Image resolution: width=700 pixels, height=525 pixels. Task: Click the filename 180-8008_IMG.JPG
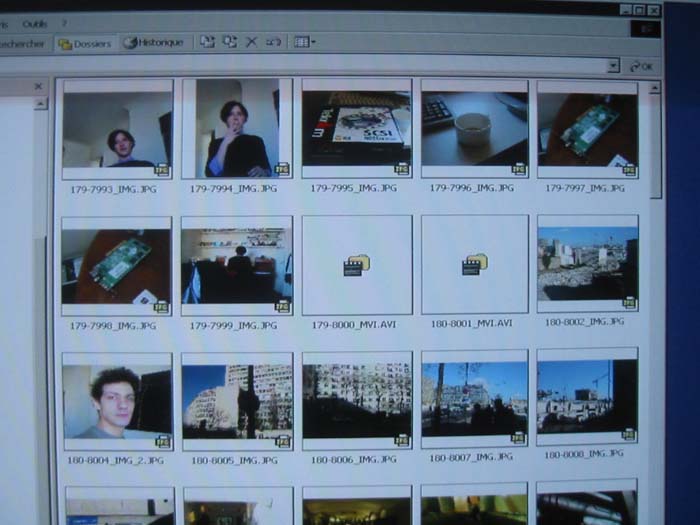[x=584, y=454]
